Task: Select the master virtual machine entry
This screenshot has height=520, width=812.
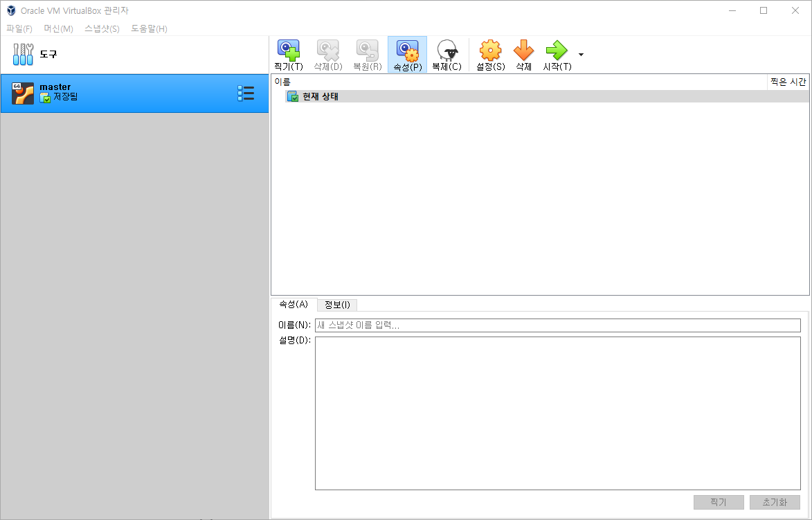Action: tap(135, 93)
